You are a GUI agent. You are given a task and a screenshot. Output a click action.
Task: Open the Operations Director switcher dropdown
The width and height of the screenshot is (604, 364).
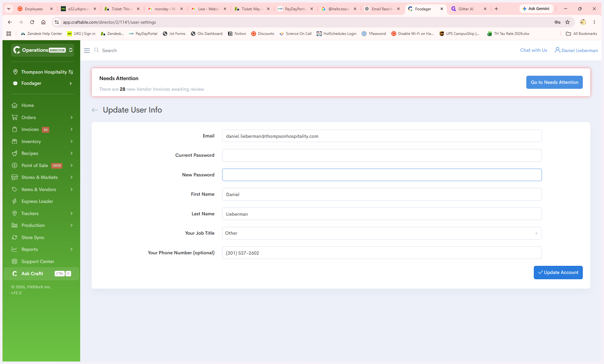pyautogui.click(x=42, y=50)
